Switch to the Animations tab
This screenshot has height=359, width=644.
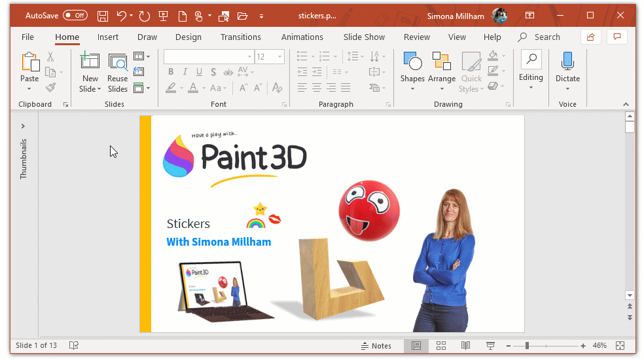tap(302, 37)
